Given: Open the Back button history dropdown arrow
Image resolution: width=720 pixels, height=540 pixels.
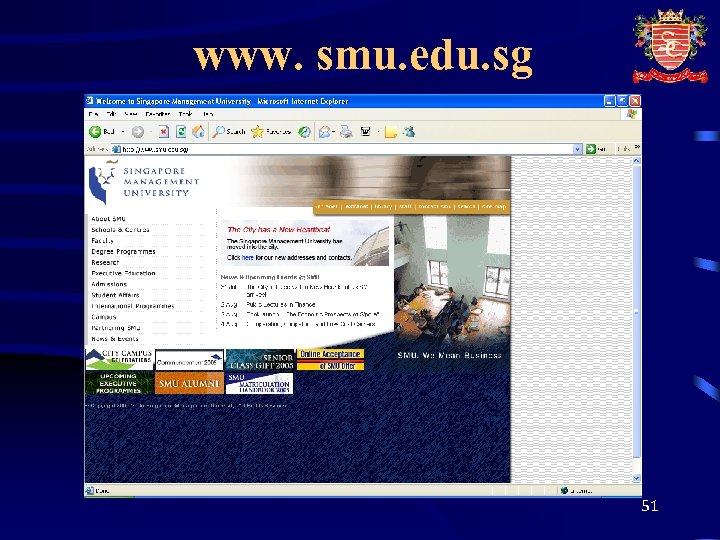Looking at the screenshot, I should click(x=123, y=132).
